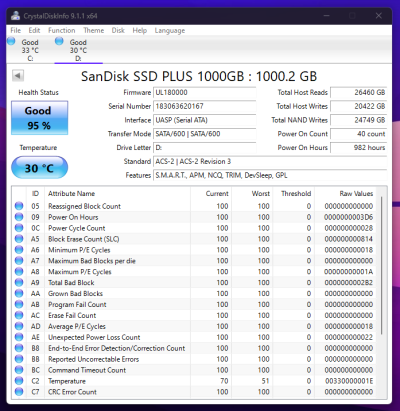Image resolution: width=400 pixels, height=411 pixels.
Task: Select the Total Bad Block attribute name
Action: pos(71,283)
